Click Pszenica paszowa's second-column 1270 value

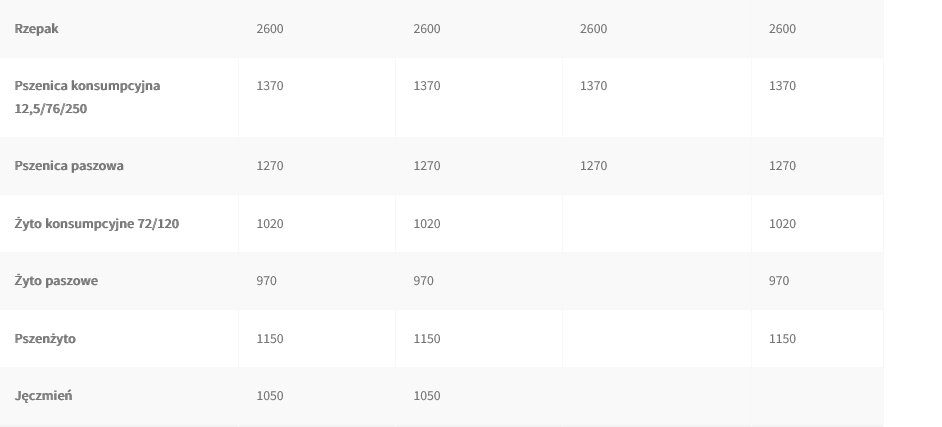pos(426,166)
